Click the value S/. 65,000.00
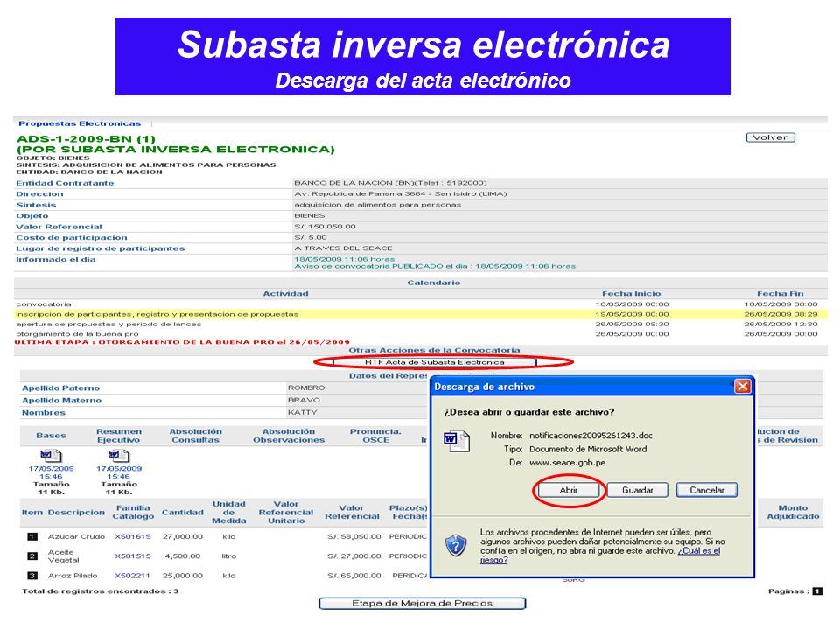 [x=354, y=576]
